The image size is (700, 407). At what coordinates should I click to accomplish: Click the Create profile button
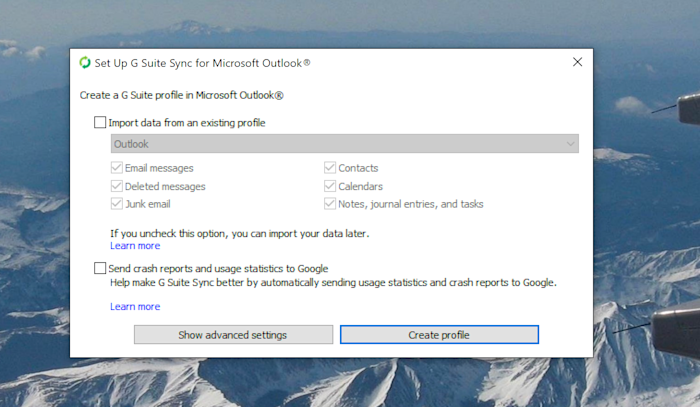coord(439,335)
